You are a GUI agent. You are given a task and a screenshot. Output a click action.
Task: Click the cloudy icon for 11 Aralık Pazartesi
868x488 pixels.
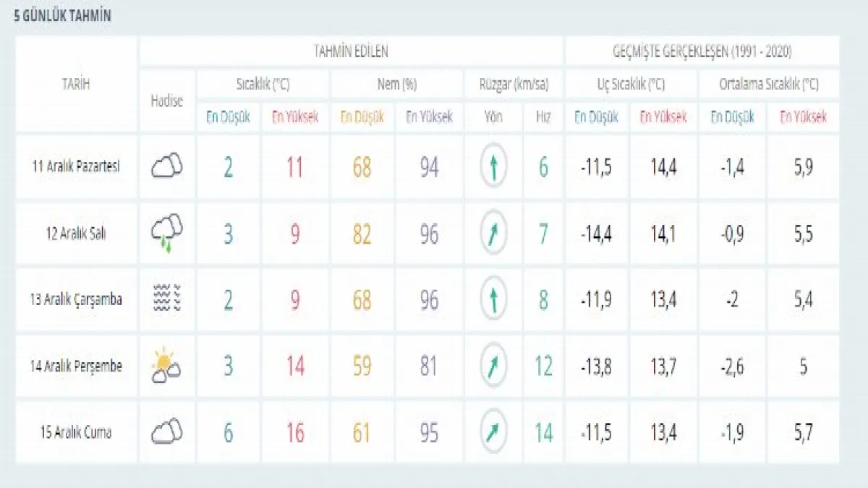coord(166,167)
